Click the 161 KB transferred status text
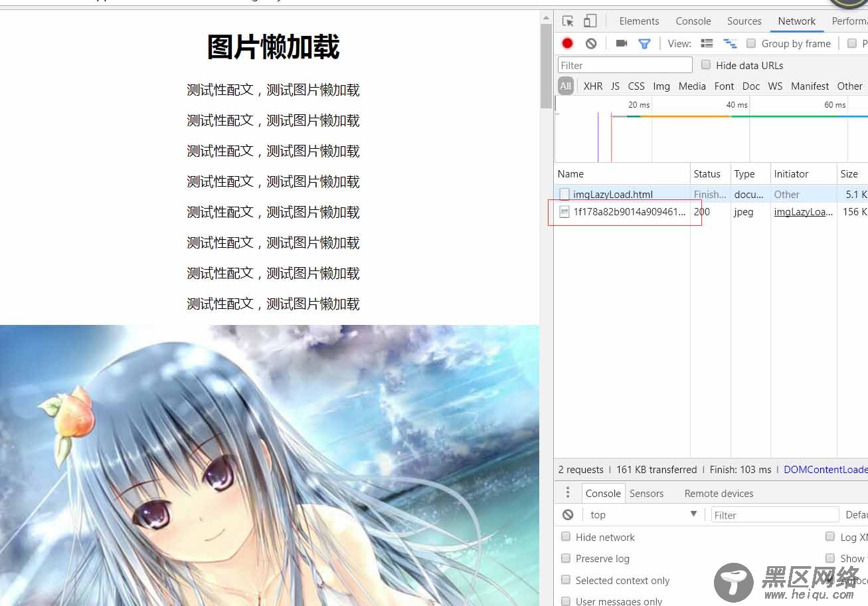The height and width of the screenshot is (606, 868). coord(657,470)
